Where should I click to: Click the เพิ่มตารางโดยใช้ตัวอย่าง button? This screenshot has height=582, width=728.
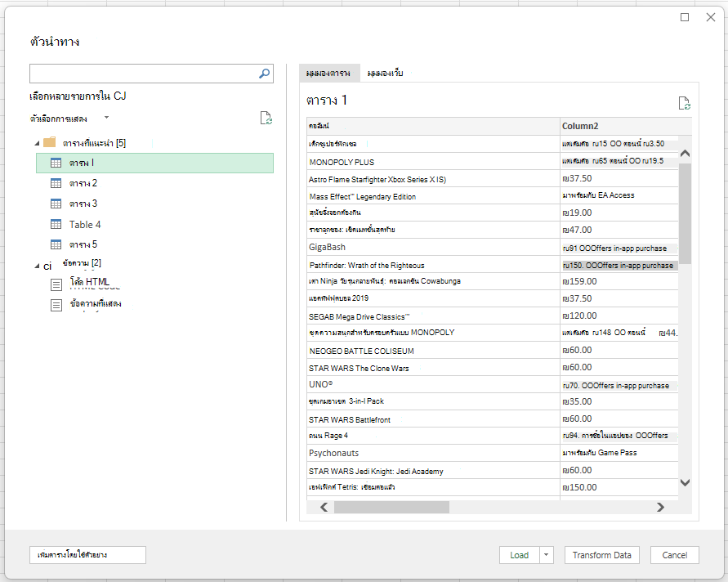click(x=87, y=555)
